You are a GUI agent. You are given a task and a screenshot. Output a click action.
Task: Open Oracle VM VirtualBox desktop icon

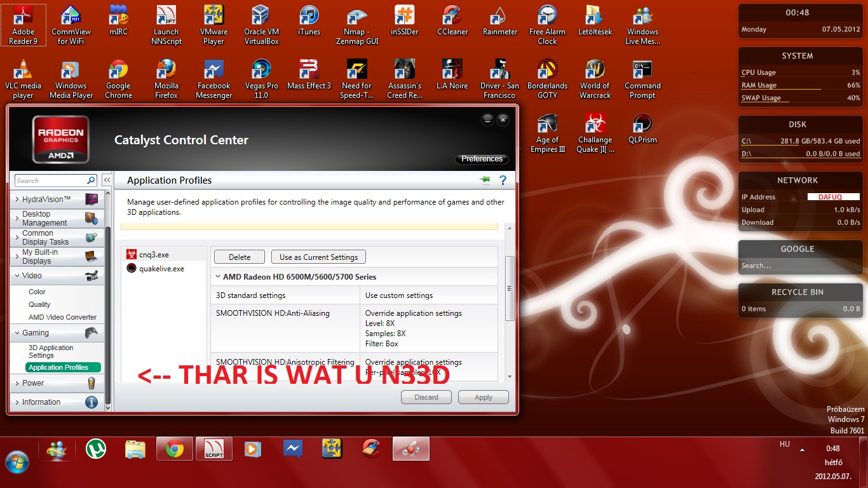pos(261,25)
